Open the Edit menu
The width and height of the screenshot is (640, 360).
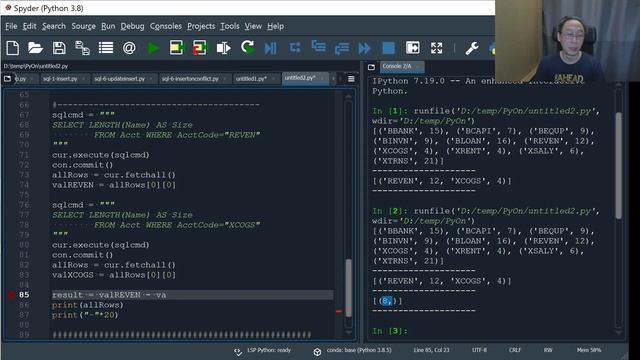(x=29, y=26)
